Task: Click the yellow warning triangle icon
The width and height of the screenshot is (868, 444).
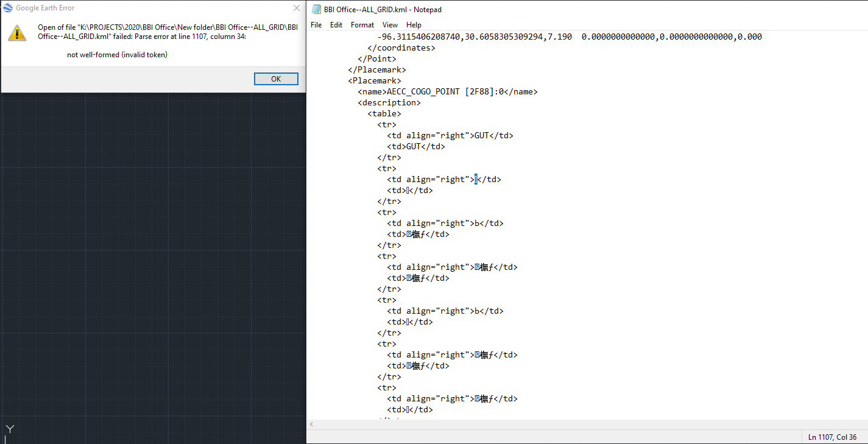Action: click(17, 32)
